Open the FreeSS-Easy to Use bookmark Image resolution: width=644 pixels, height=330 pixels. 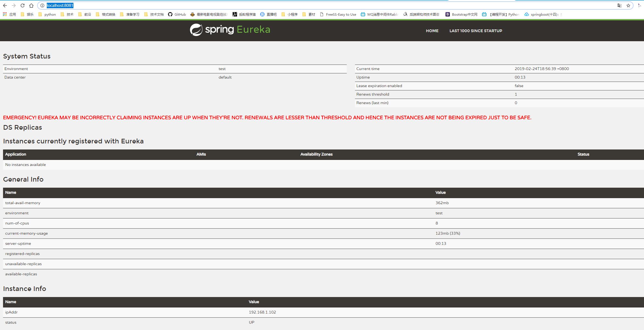(x=338, y=14)
